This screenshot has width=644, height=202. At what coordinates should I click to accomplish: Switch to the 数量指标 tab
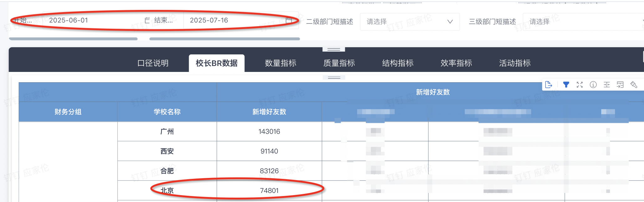point(281,63)
